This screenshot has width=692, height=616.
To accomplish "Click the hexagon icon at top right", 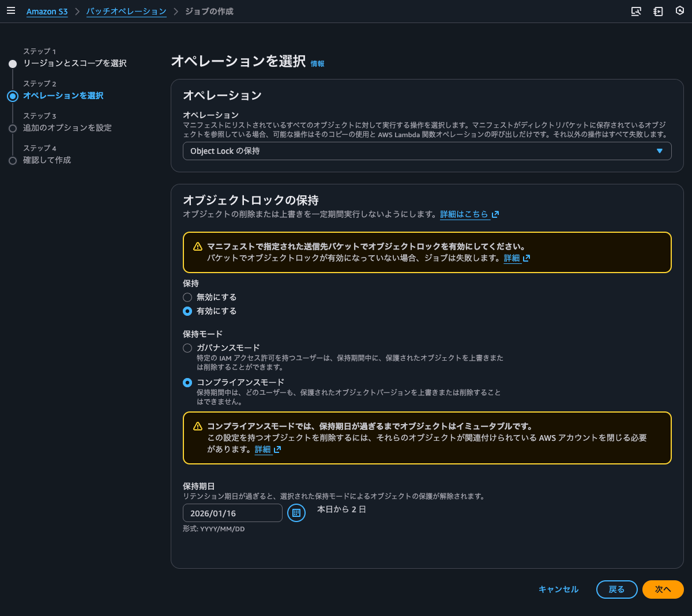I will coord(679,11).
